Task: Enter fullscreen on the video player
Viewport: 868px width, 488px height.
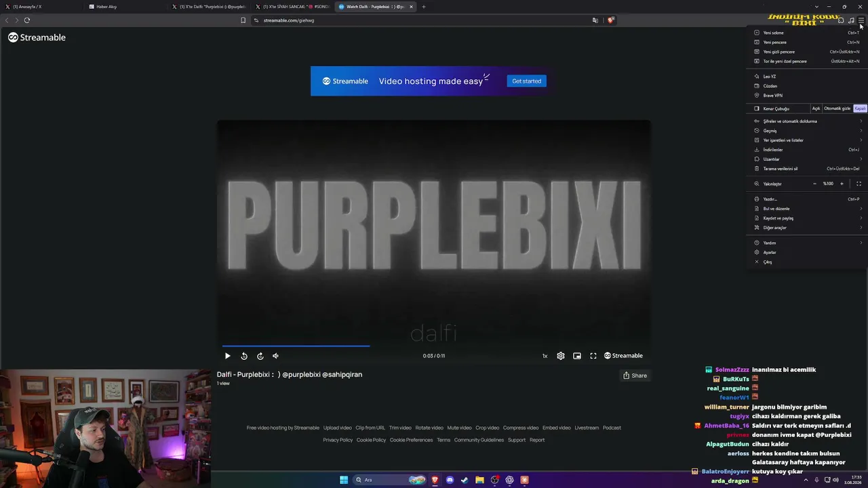Action: click(593, 356)
